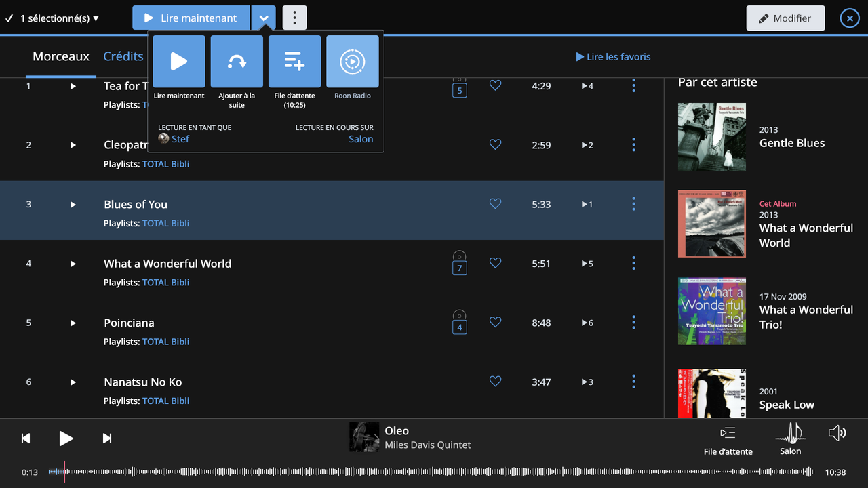Click the Modifier edit button
Viewport: 868px width, 488px height.
[x=785, y=18]
